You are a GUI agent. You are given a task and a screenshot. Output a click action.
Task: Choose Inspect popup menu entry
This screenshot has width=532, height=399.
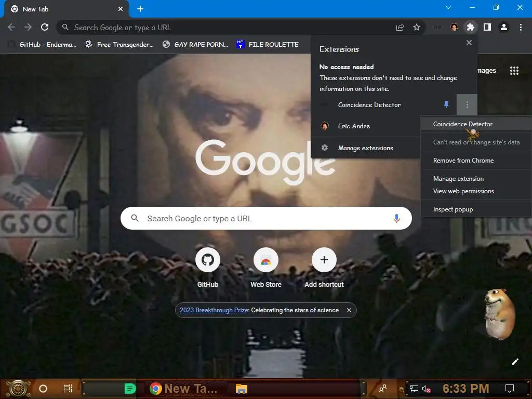476,209
